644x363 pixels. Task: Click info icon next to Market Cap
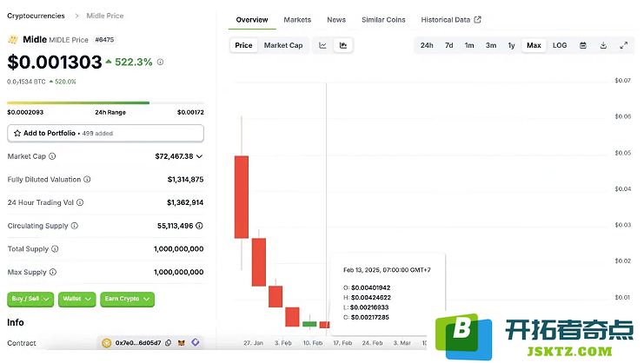click(x=52, y=156)
